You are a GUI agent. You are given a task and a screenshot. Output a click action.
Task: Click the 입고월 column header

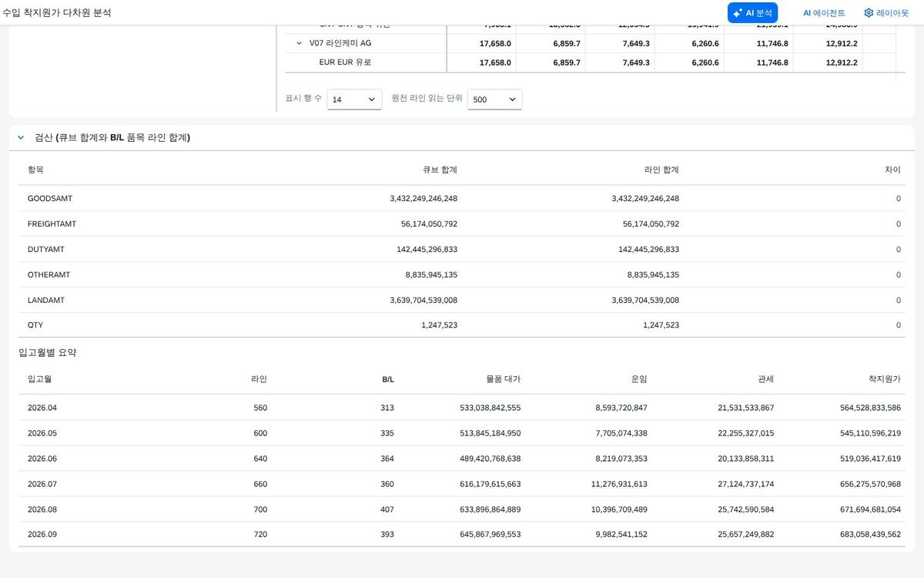pyautogui.click(x=39, y=379)
